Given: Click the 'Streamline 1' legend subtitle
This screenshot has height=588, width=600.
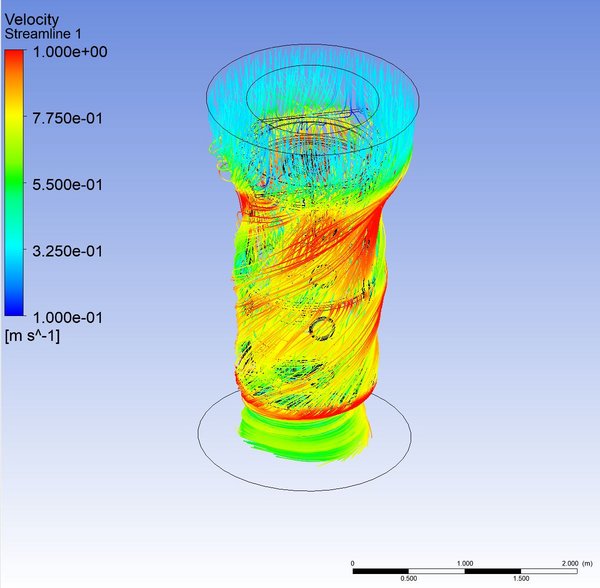Looking at the screenshot, I should tap(43, 34).
